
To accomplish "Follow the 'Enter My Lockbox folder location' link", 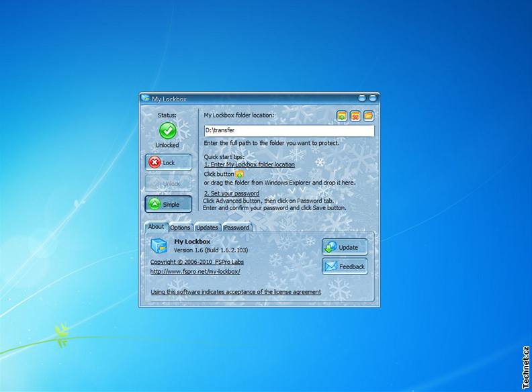I will pos(249,164).
